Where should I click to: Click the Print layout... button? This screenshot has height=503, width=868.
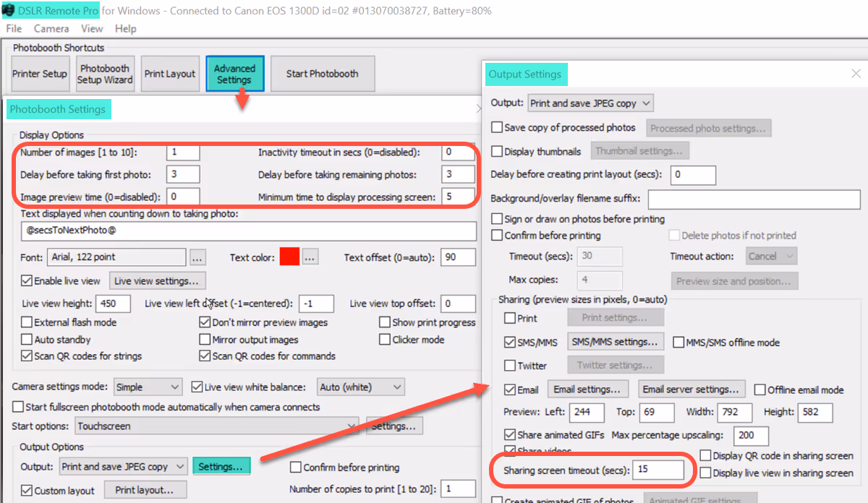(x=145, y=490)
